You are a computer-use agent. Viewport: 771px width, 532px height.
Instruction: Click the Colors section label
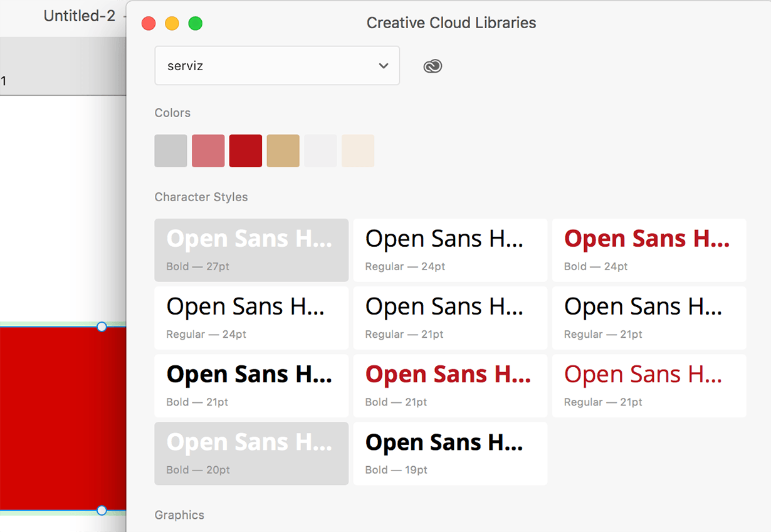[172, 113]
